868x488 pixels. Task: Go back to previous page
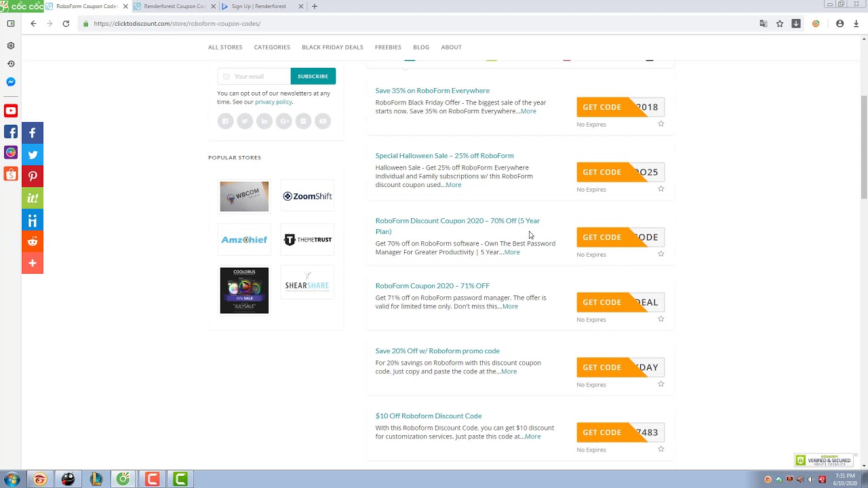33,24
